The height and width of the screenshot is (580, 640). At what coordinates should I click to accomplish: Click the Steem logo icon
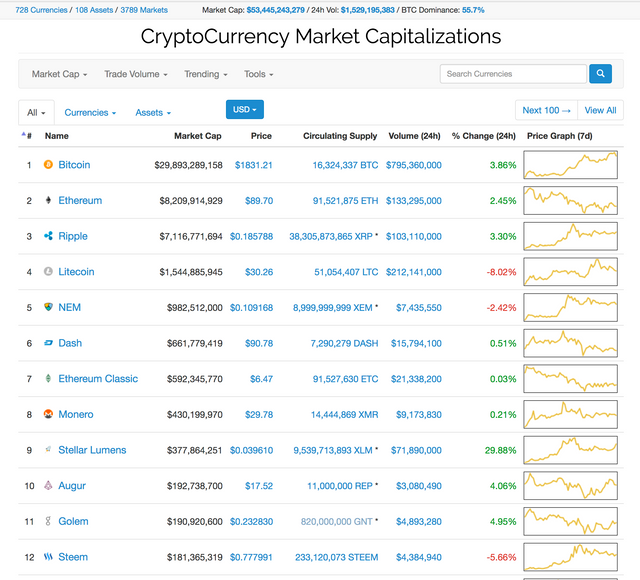pyautogui.click(x=48, y=556)
